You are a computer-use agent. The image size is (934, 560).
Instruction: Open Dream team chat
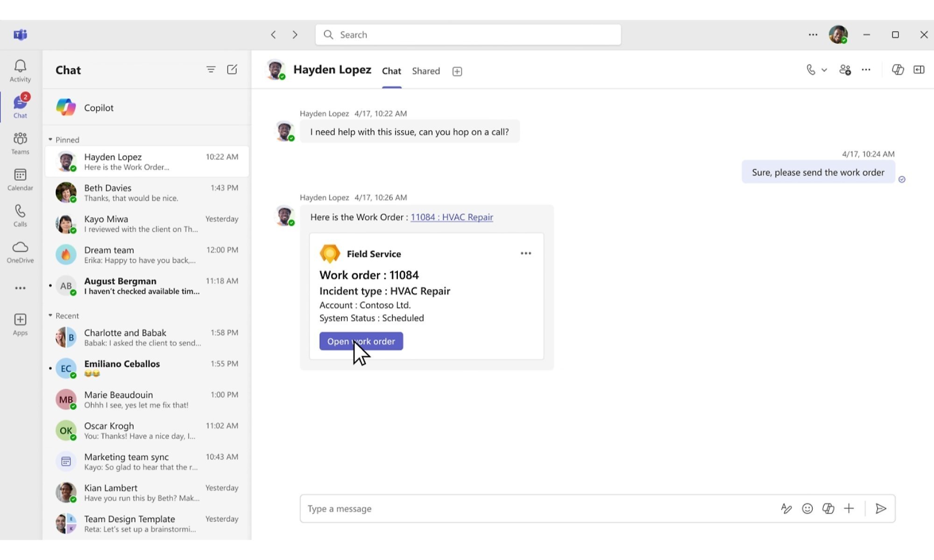(147, 255)
